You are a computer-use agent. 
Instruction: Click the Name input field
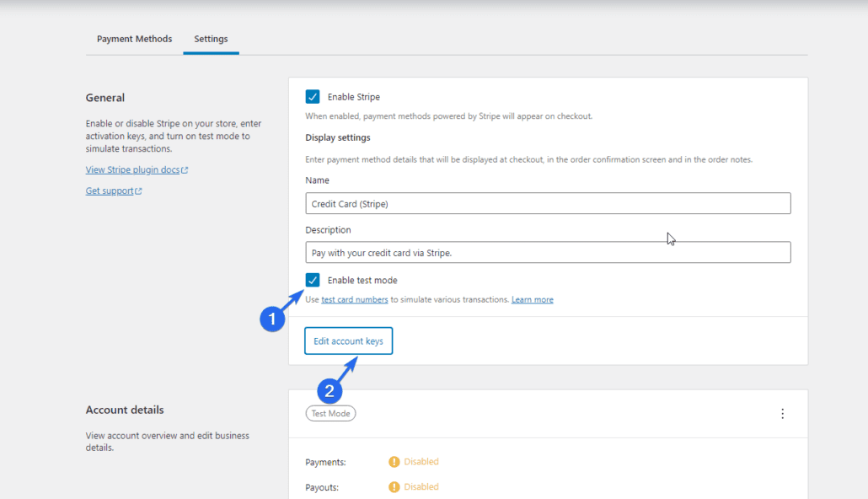click(548, 203)
